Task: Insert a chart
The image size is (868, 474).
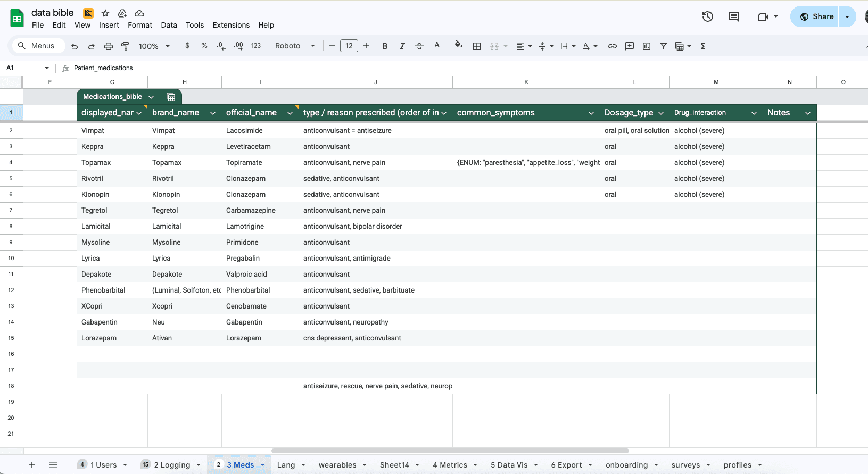Action: [x=647, y=46]
